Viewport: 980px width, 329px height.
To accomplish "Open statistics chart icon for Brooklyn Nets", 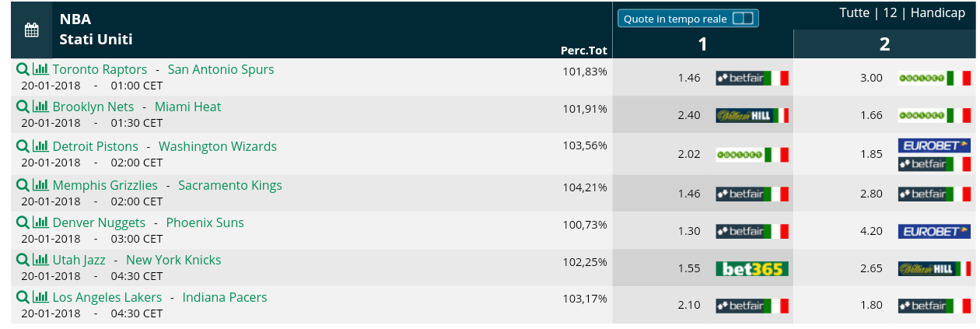I will (40, 107).
